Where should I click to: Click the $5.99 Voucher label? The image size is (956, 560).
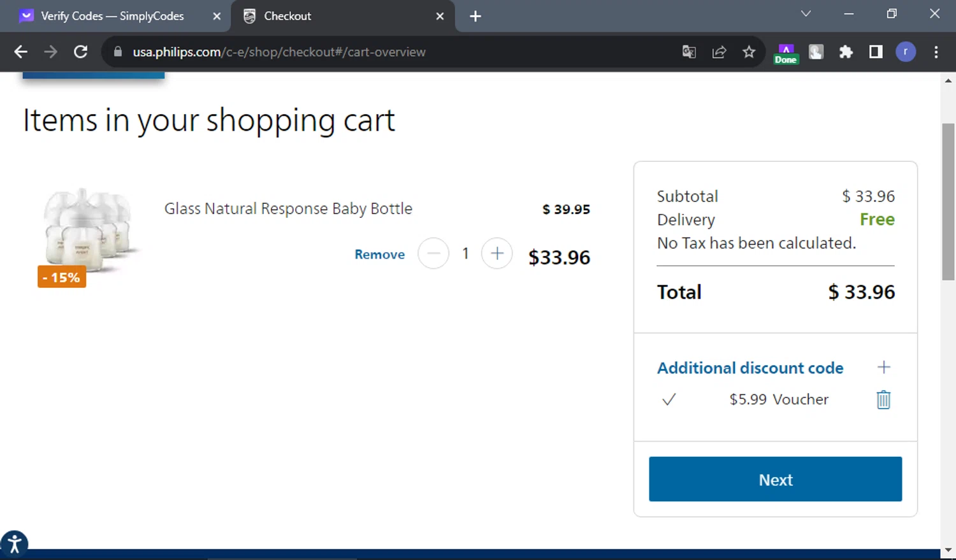click(x=779, y=399)
